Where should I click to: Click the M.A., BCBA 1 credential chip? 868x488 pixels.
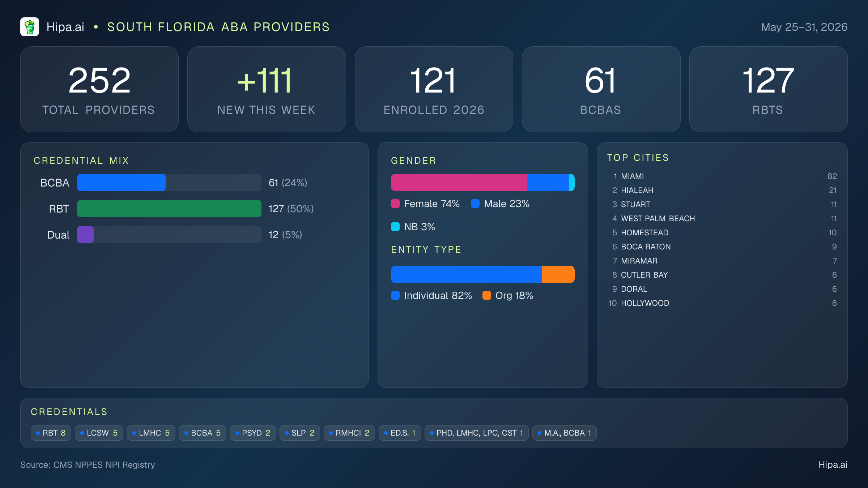[x=565, y=433]
